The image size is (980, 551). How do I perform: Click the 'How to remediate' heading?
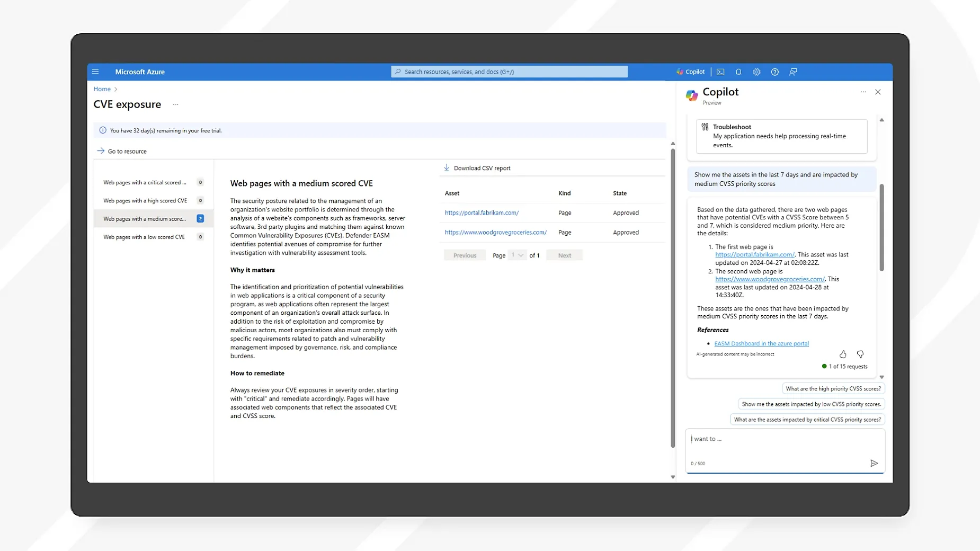(257, 373)
